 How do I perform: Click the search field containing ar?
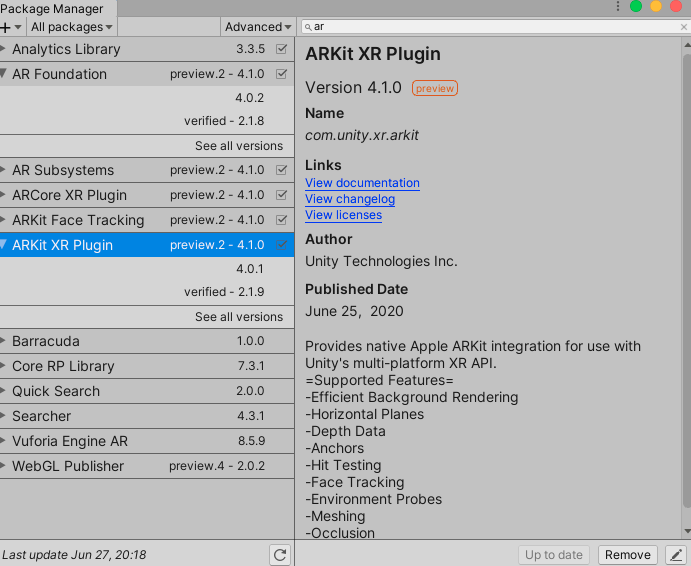[495, 27]
